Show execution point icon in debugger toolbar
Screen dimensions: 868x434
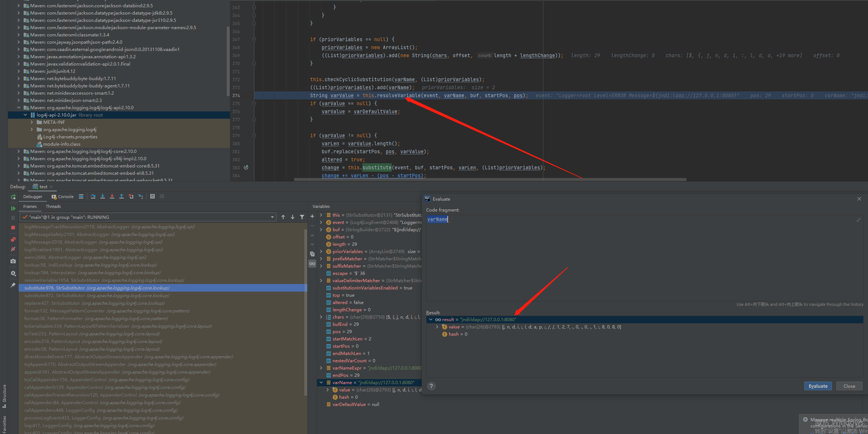[x=81, y=197]
